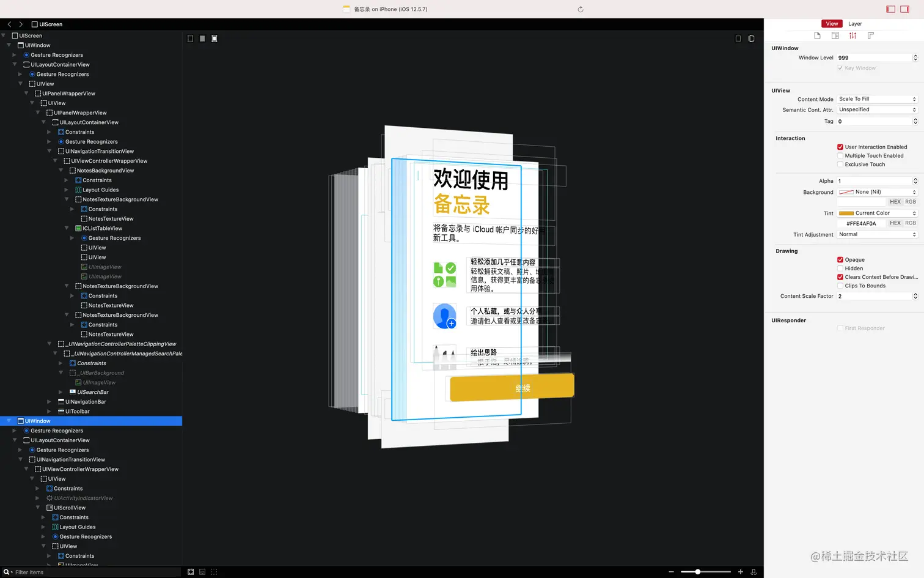Click the UIScreen breadcrumb in path bar
Image resolution: width=924 pixels, height=578 pixels.
tap(47, 24)
